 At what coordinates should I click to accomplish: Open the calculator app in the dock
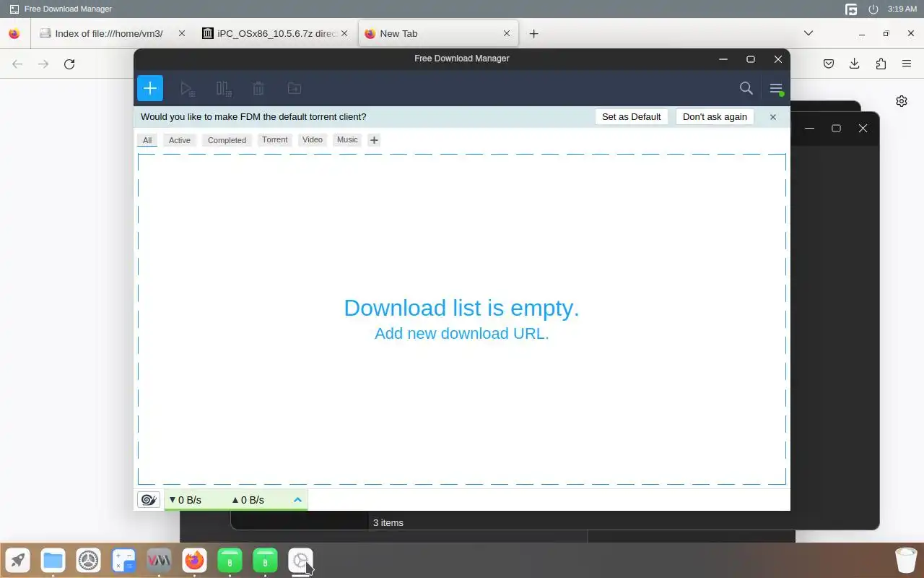123,560
